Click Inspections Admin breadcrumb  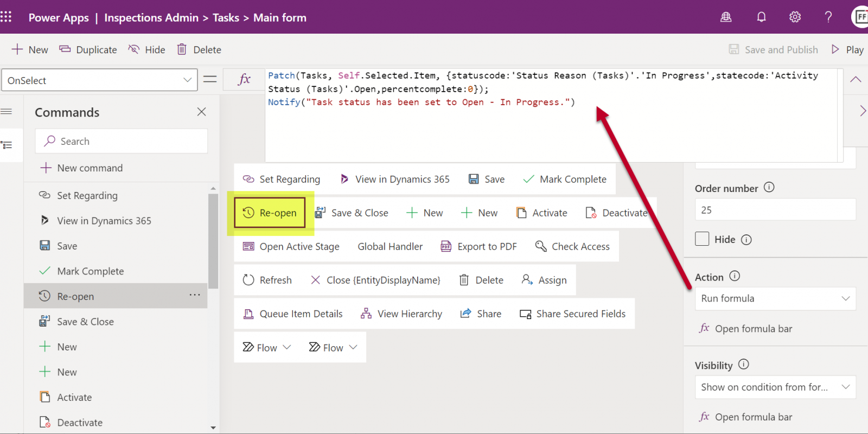[151, 17]
